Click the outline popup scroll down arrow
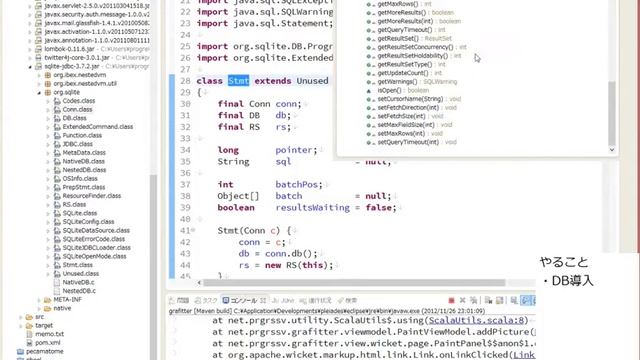Screen dimensions: 640x360 click(x=612, y=150)
